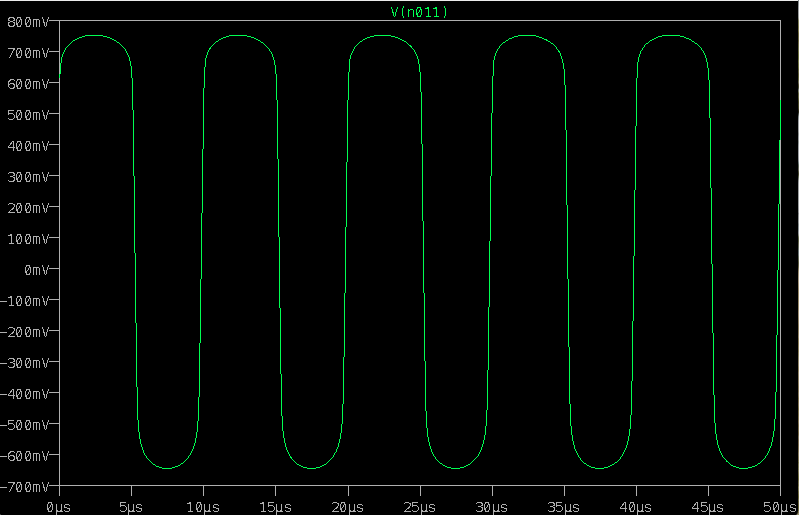Click the 25µs time axis label
This screenshot has width=799, height=515.
tap(419, 507)
